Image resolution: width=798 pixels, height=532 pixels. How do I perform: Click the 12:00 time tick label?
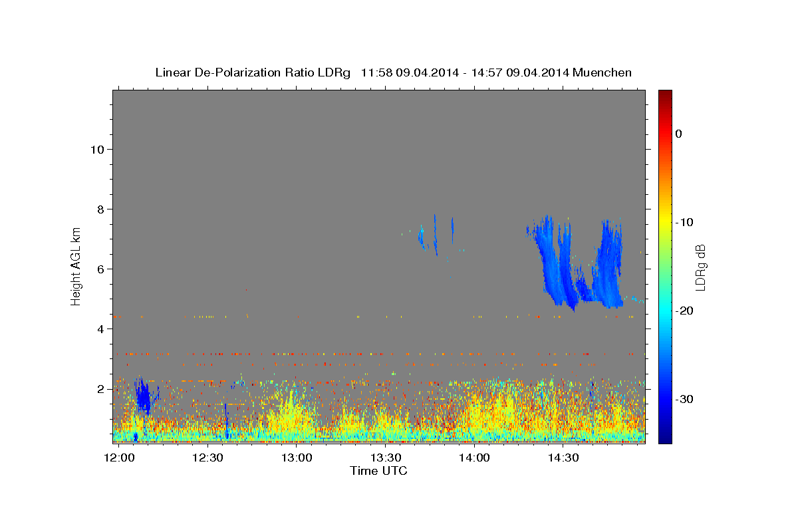tap(119, 458)
